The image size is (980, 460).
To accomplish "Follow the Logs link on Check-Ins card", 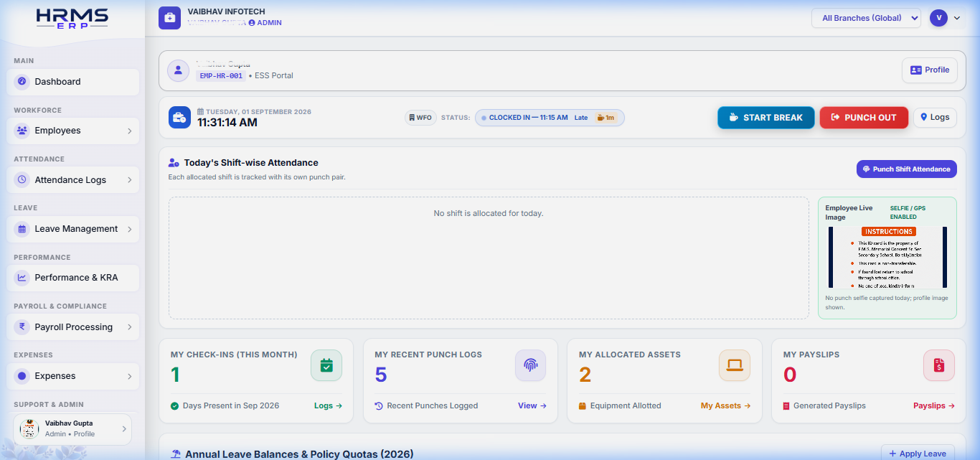I will point(328,406).
